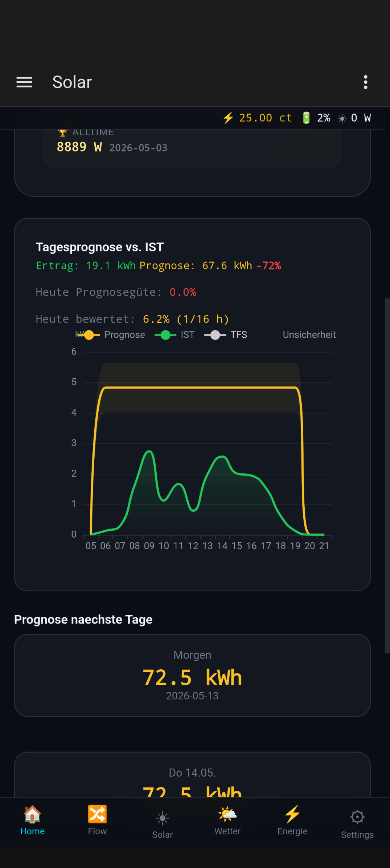Tap the Alltime trophy icon

[62, 133]
